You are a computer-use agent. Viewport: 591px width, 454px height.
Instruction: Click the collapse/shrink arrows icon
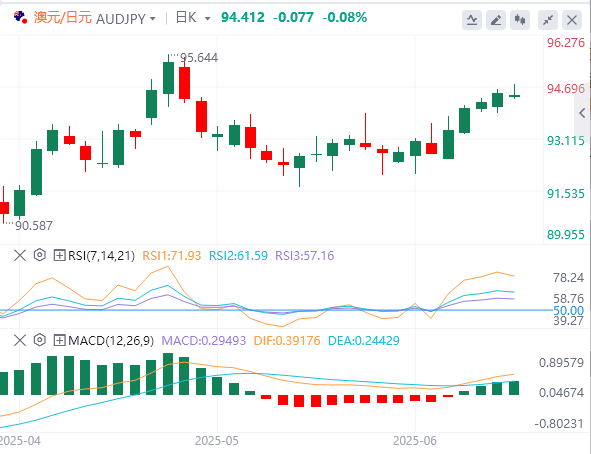click(548, 20)
